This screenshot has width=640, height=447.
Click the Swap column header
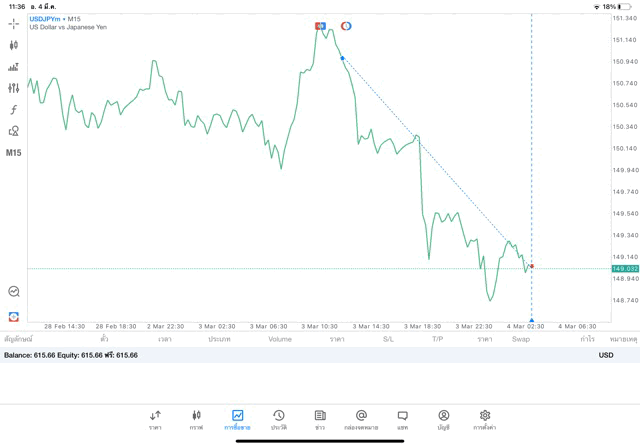(x=520, y=339)
